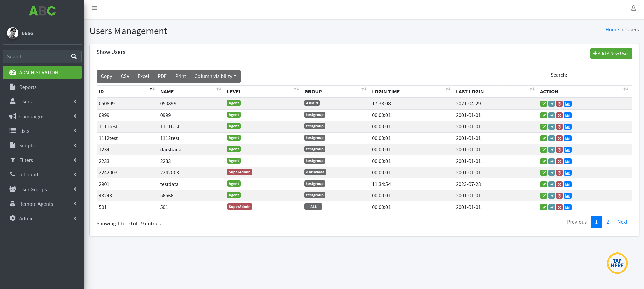
Task: Export the table as PDF
Action: pos(162,76)
